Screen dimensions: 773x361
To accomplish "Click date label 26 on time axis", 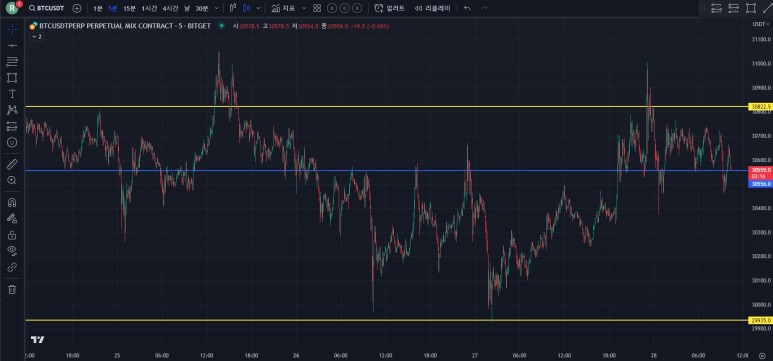I will [296, 355].
